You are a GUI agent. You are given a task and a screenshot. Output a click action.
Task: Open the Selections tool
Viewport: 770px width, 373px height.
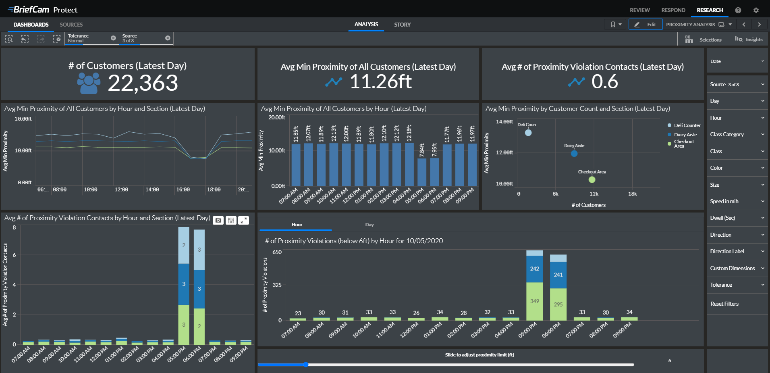[x=703, y=39]
